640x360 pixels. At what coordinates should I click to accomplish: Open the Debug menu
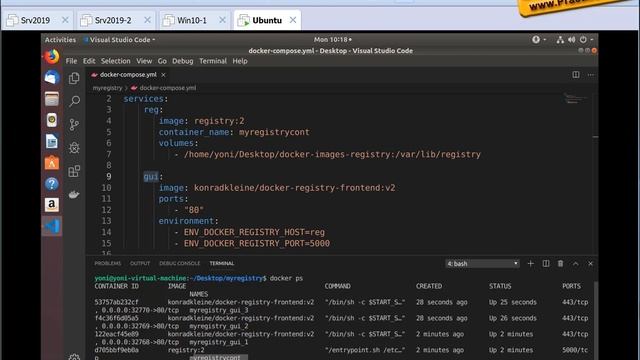click(182, 61)
